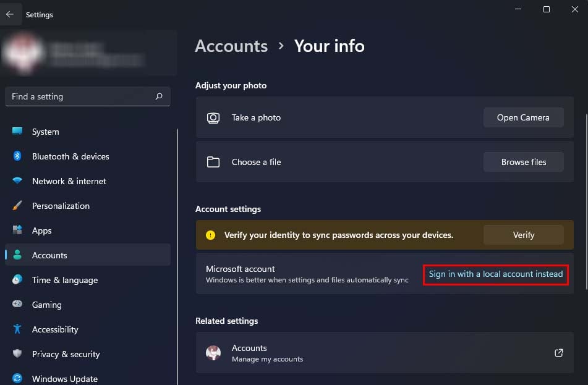
Task: Open Windows Update page
Action: 88,378
